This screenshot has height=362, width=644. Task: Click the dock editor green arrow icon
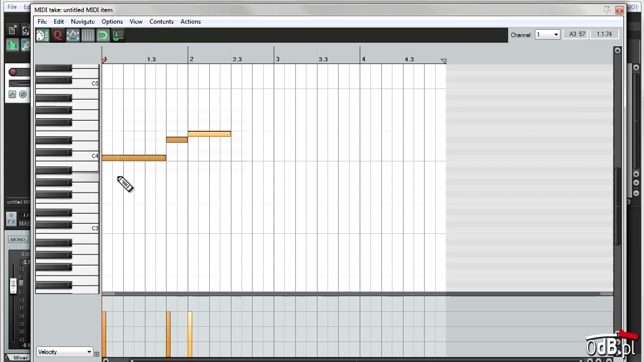(118, 35)
